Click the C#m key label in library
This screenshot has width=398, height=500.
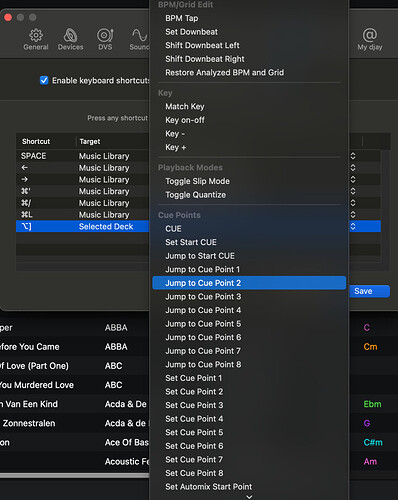tap(373, 442)
